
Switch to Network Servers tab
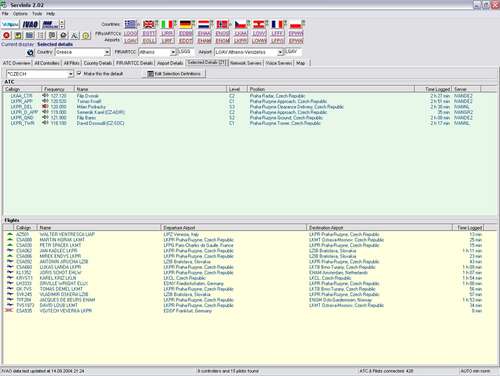[246, 63]
